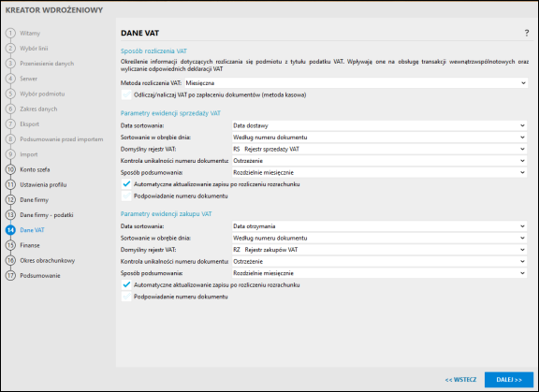
Task: Select step 9 circle Import
Action: [10, 154]
